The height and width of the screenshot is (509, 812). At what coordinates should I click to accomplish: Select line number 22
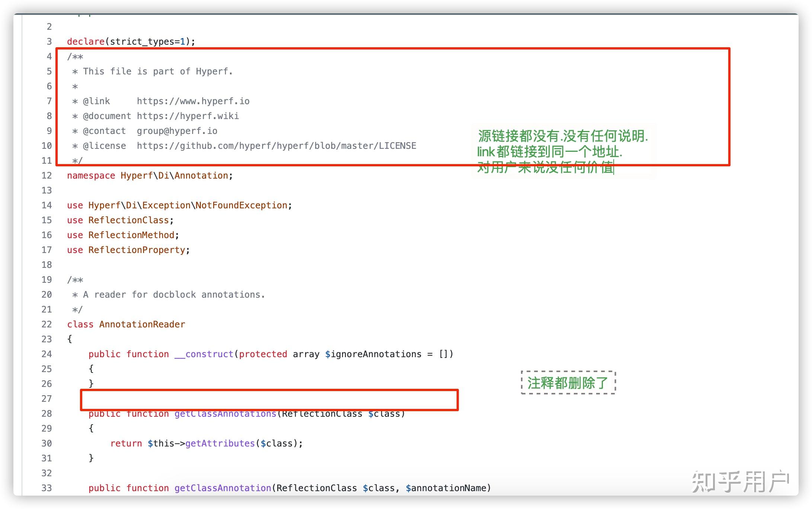[x=46, y=324]
